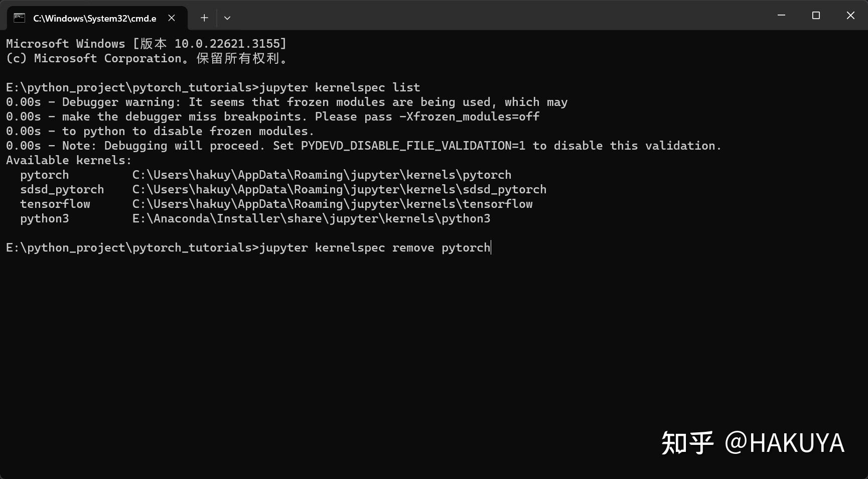Click the 'Available kernels:' heading text
868x479 pixels.
click(x=69, y=160)
